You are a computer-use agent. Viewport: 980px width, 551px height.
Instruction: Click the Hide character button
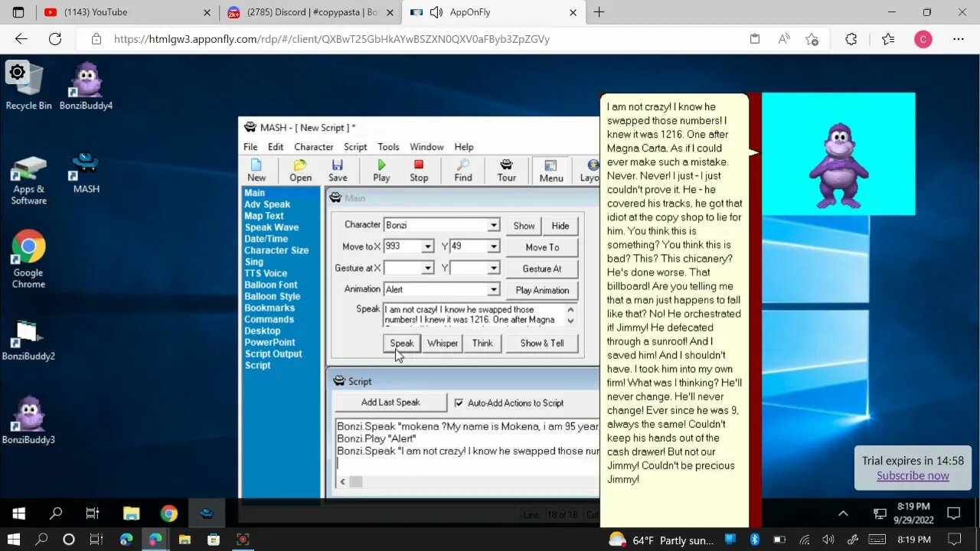560,226
